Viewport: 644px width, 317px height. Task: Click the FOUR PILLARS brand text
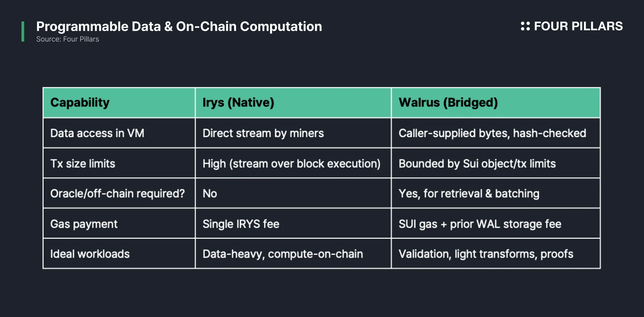[578, 26]
